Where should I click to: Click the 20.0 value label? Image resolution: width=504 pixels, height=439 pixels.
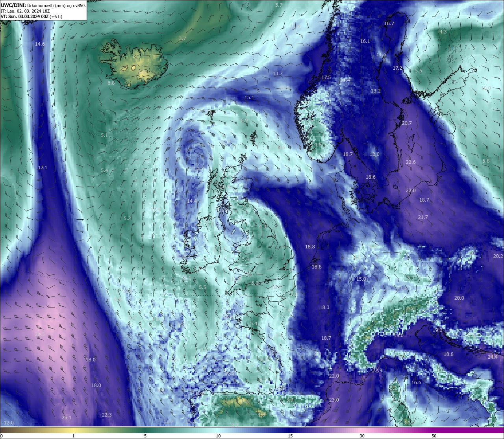[459, 298]
